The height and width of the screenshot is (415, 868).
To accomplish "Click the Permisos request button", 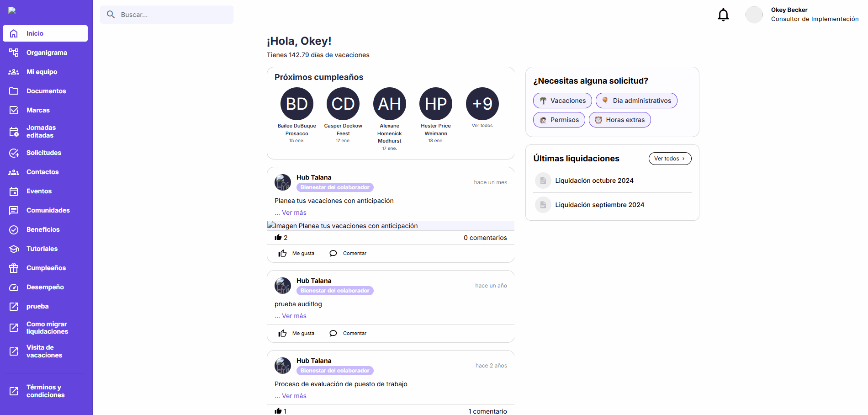I will coord(559,120).
